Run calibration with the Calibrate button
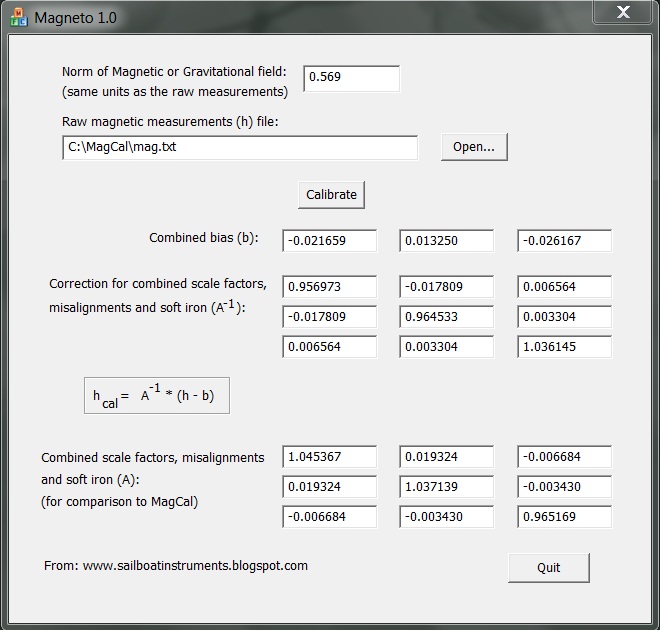Viewport: 660px width, 630px height. coord(331,195)
